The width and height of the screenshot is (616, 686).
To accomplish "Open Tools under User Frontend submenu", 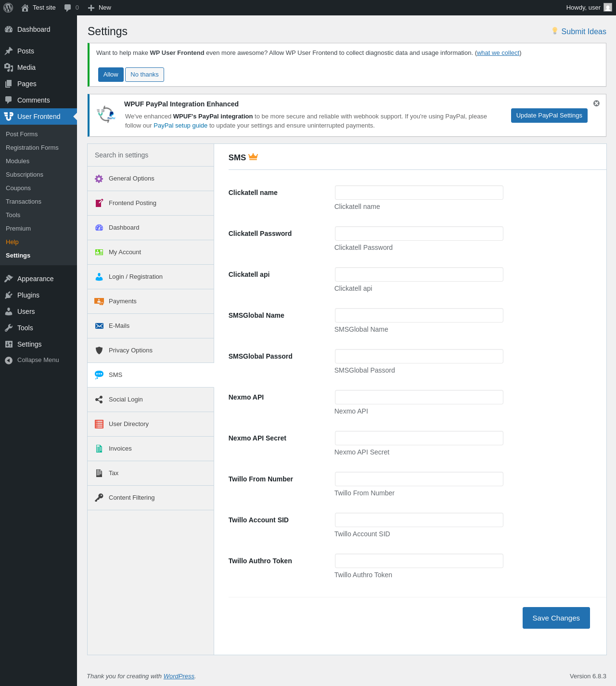I will (13, 215).
